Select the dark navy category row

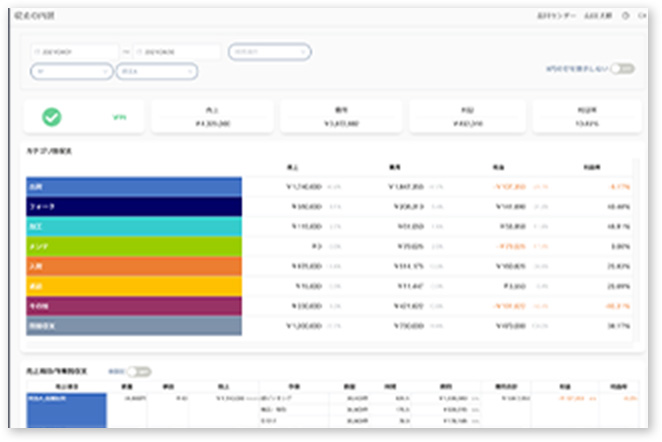click(x=134, y=206)
